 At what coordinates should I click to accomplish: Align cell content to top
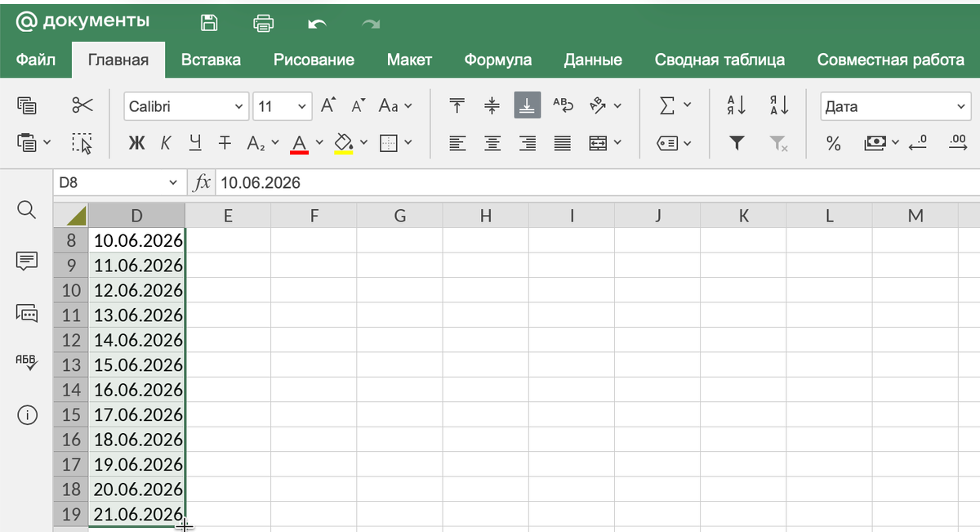(x=457, y=105)
